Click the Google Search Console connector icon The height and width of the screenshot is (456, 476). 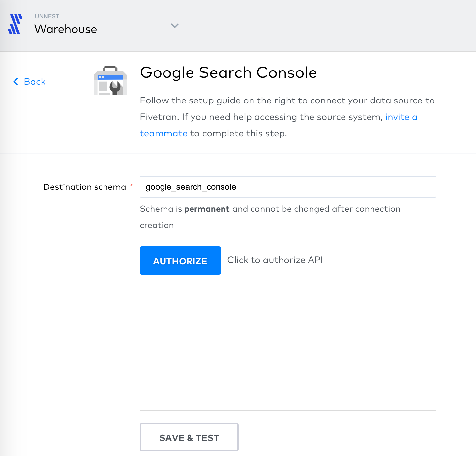tap(110, 80)
